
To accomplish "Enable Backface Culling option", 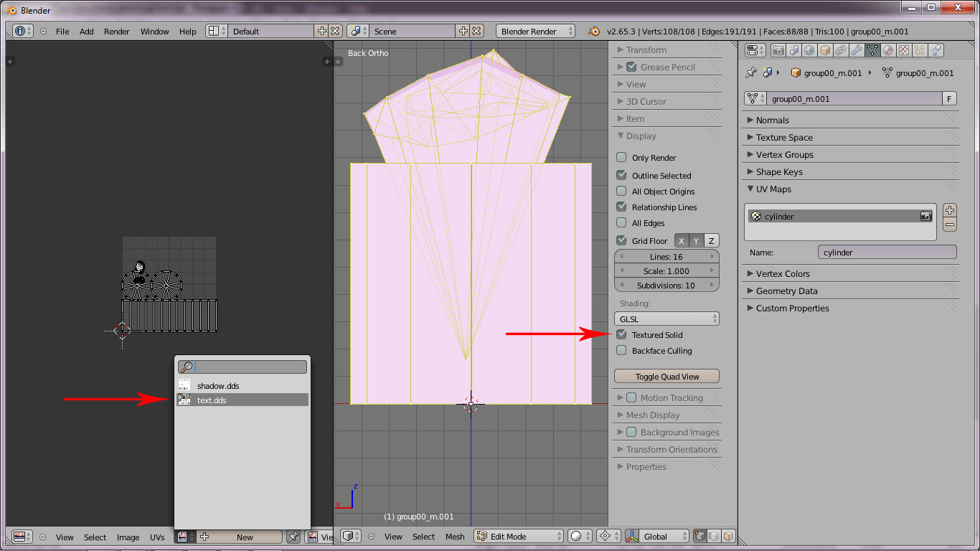I will point(622,351).
